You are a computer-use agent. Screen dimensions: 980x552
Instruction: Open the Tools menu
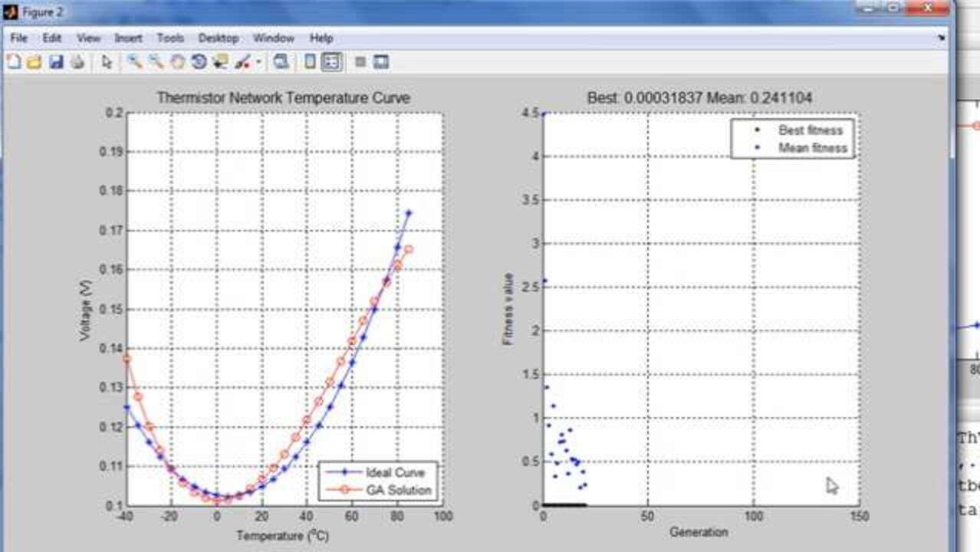click(x=170, y=38)
